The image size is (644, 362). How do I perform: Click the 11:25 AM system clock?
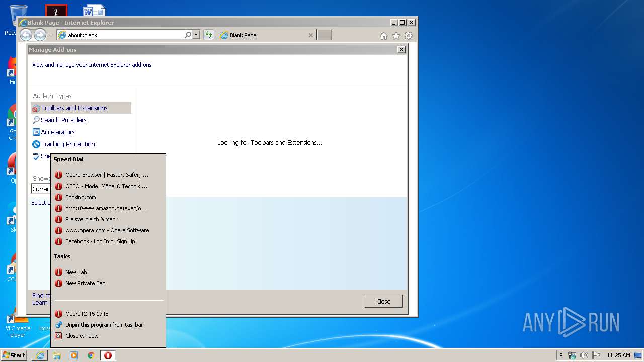point(618,355)
